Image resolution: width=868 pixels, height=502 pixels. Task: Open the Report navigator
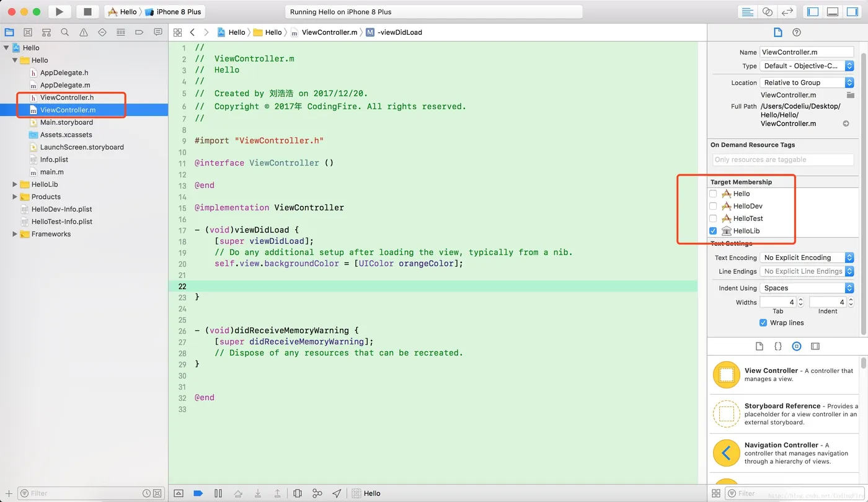pos(158,32)
